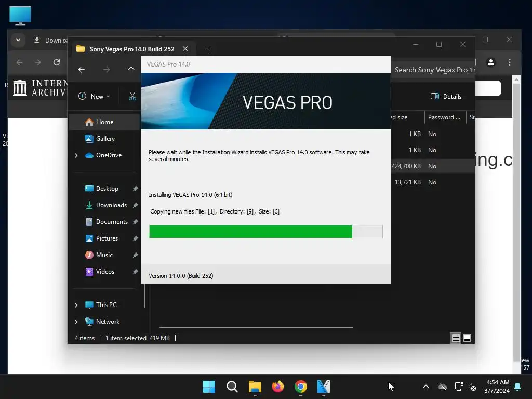This screenshot has width=532, height=399.
Task: Click the Cut scissors icon in Explorer toolbar
Action: click(132, 96)
